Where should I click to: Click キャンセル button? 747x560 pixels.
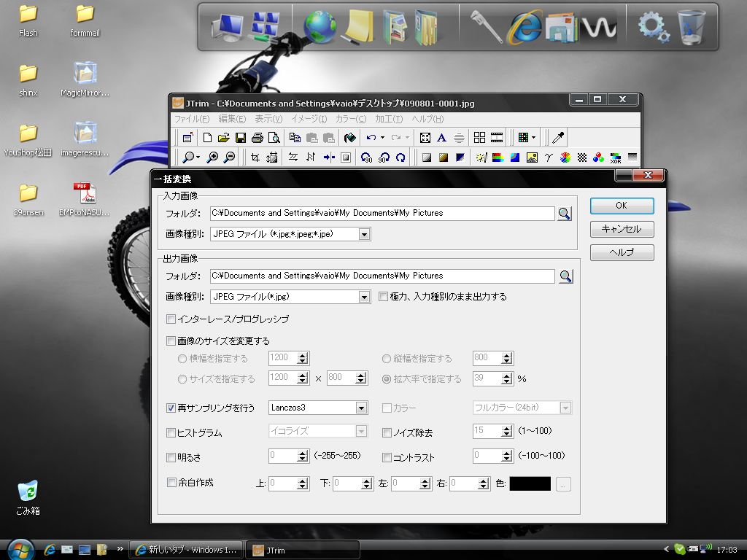tap(622, 229)
